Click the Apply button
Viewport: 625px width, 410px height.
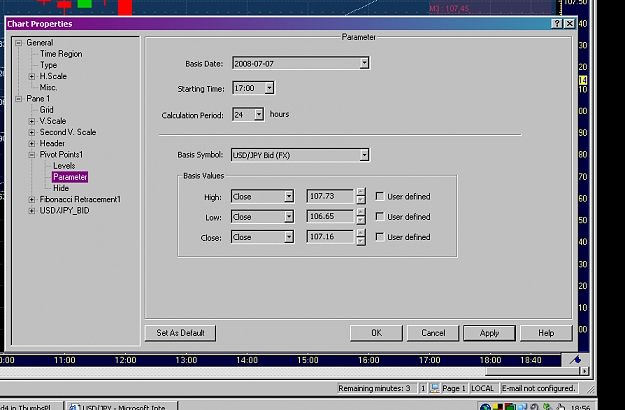489,333
